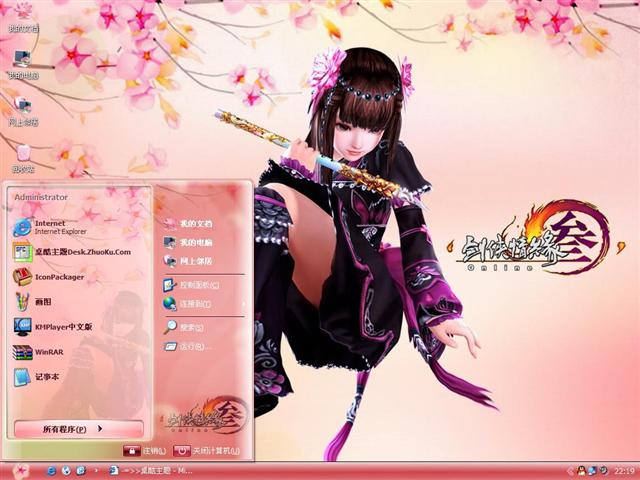The width and height of the screenshot is (640, 480).
Task: Open 桌酷主题 Desk.ZhuoKu.Com entry
Action: click(72, 252)
